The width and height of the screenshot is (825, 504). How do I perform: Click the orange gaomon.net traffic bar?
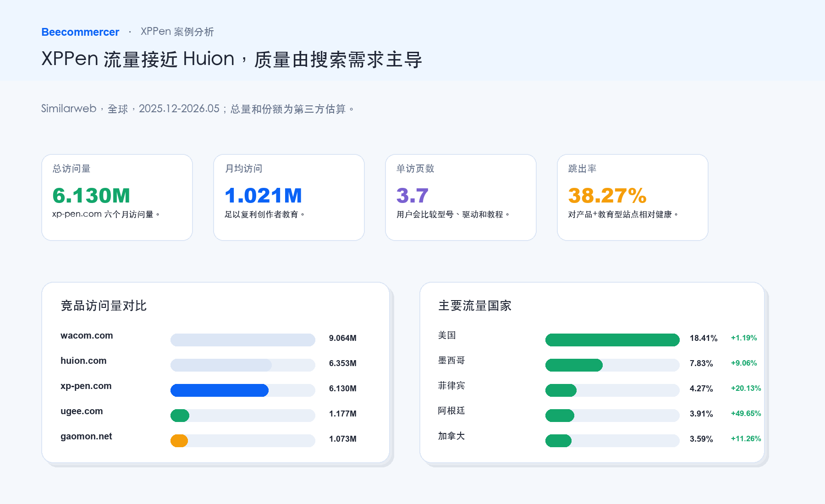click(x=179, y=441)
